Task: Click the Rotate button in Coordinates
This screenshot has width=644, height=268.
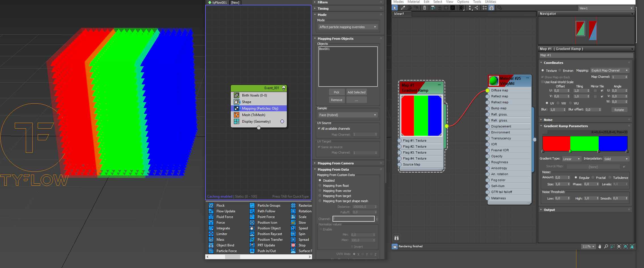Action: pos(619,110)
